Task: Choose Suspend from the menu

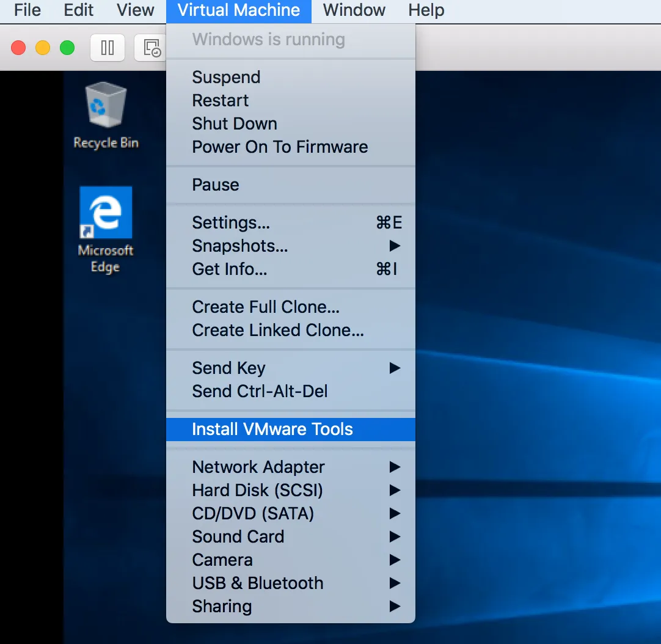Action: point(291,77)
